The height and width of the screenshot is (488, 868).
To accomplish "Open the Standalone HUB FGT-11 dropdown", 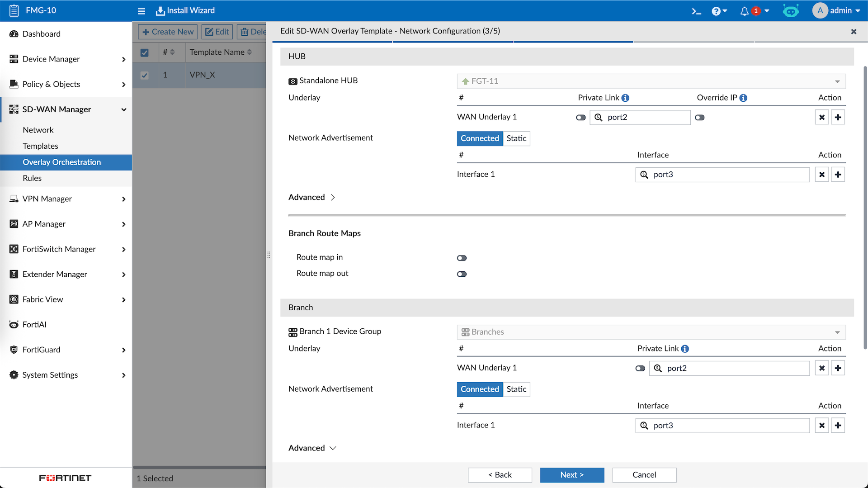I will (651, 81).
